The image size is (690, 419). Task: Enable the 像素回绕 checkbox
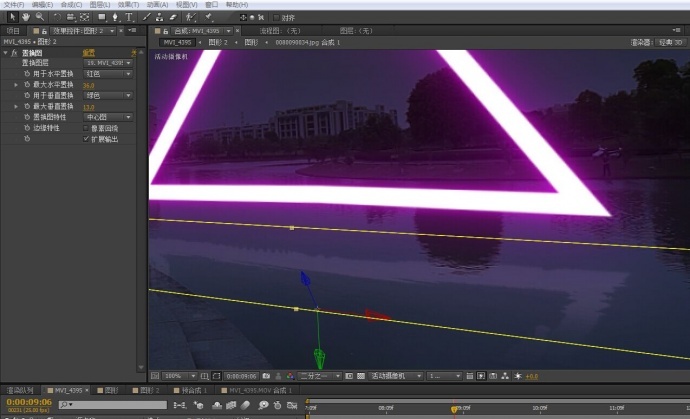tap(86, 128)
